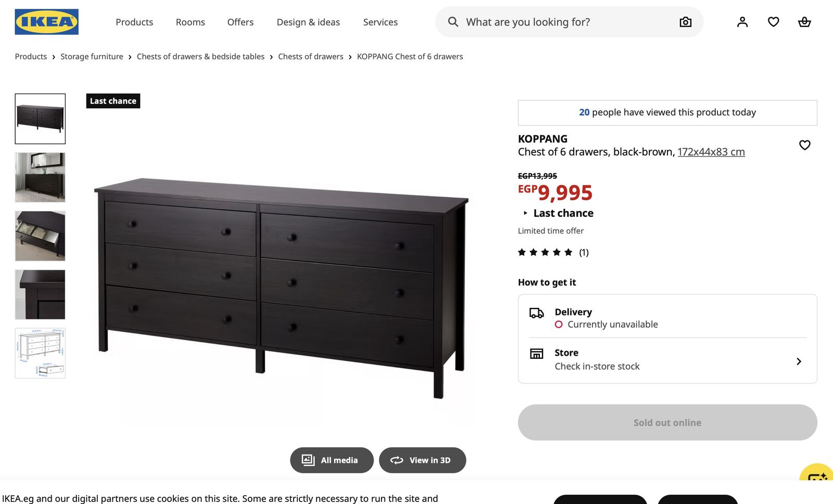Click the search magnifier icon

[453, 22]
